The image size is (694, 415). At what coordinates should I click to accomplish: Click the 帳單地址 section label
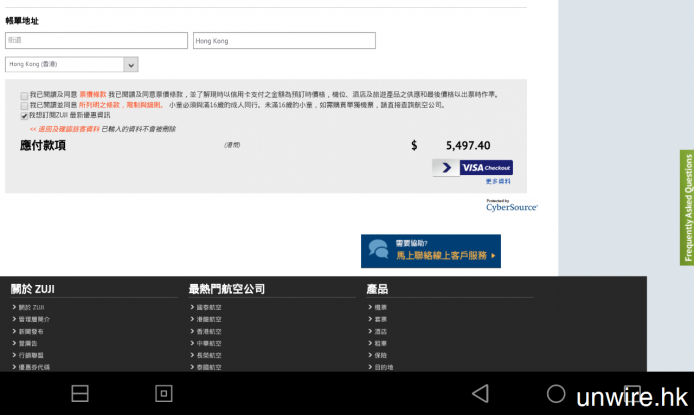point(22,21)
